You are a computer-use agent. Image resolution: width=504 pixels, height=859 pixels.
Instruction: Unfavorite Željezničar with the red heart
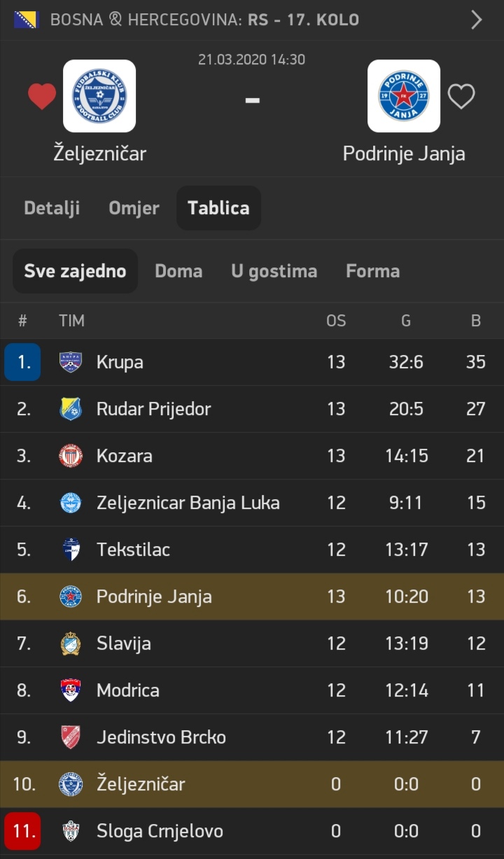click(42, 97)
